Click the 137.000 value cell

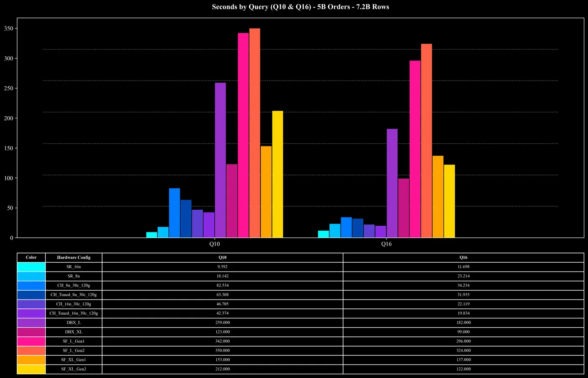pos(464,360)
